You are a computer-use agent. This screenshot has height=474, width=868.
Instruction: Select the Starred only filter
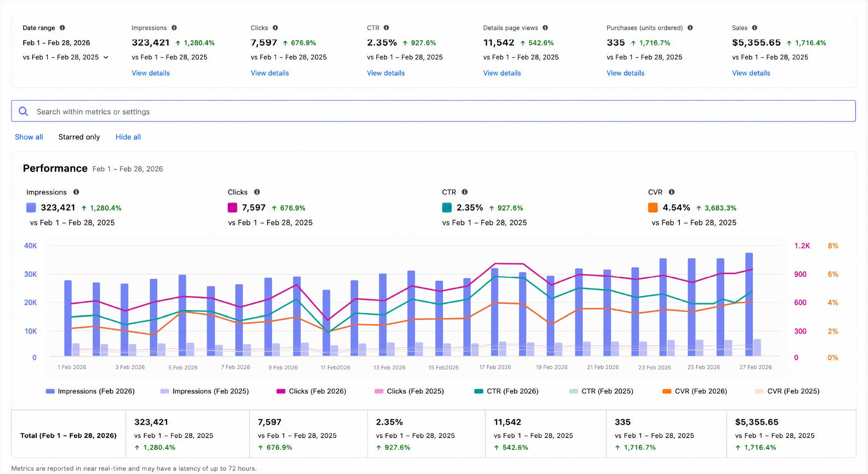(x=79, y=137)
